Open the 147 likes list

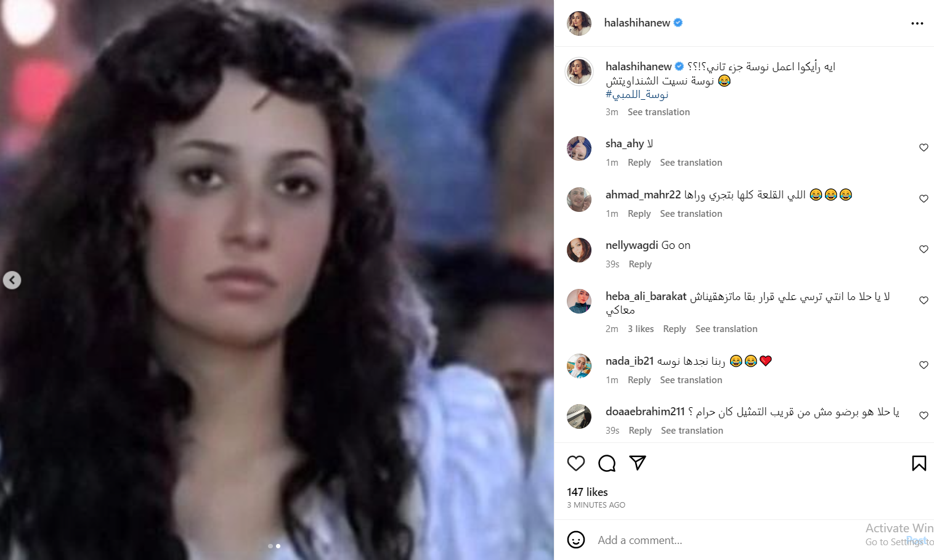(587, 492)
